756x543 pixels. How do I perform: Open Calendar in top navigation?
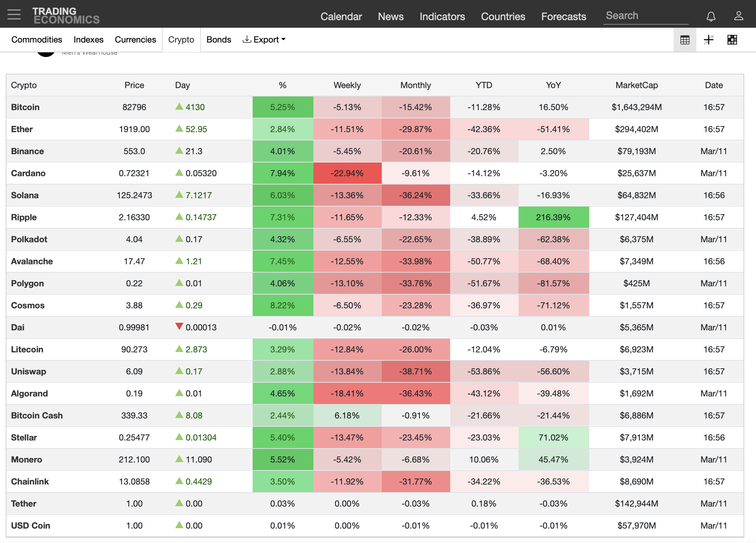tap(341, 16)
